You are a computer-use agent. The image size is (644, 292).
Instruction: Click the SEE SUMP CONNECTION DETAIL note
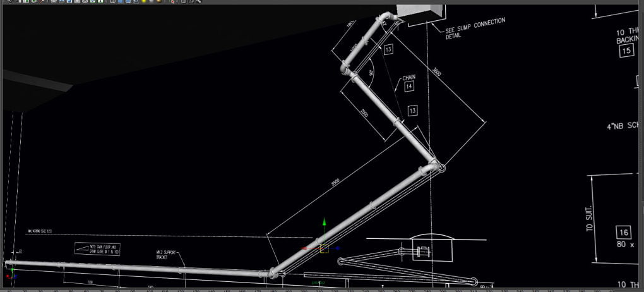pos(475,28)
